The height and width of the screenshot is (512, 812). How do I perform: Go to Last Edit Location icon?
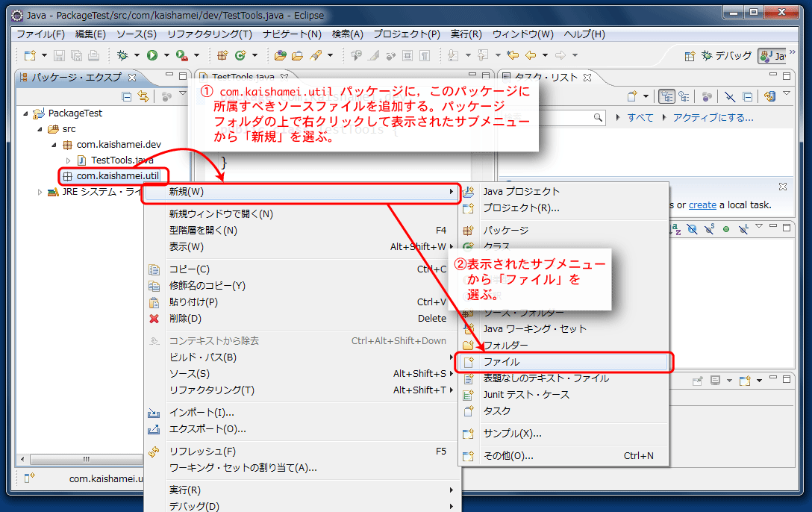(x=513, y=55)
